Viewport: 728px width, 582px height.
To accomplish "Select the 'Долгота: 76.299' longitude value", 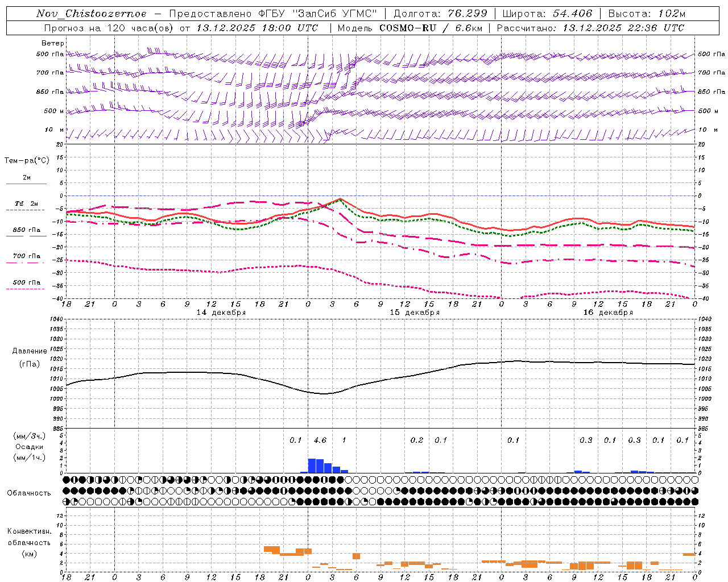I will pyautogui.click(x=440, y=14).
